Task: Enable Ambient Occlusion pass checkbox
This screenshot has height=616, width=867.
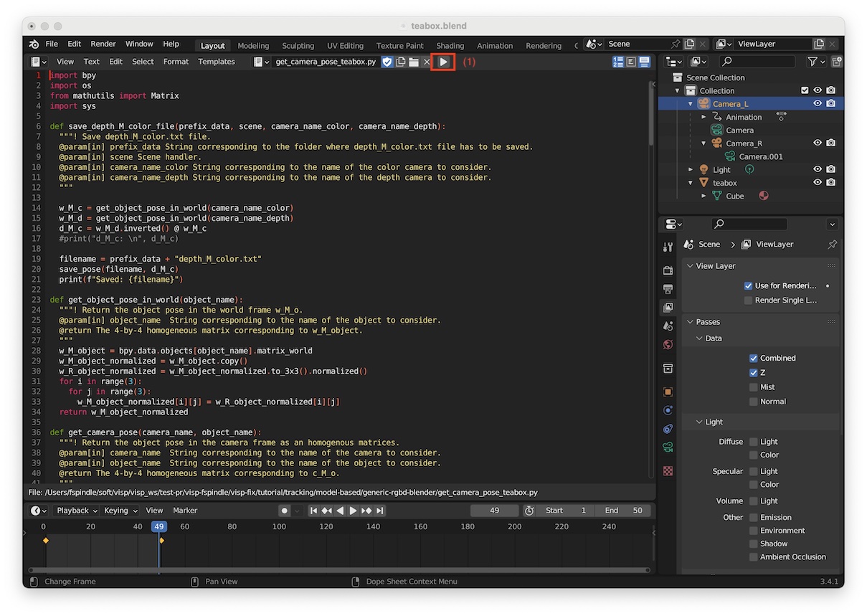Action: pos(753,557)
